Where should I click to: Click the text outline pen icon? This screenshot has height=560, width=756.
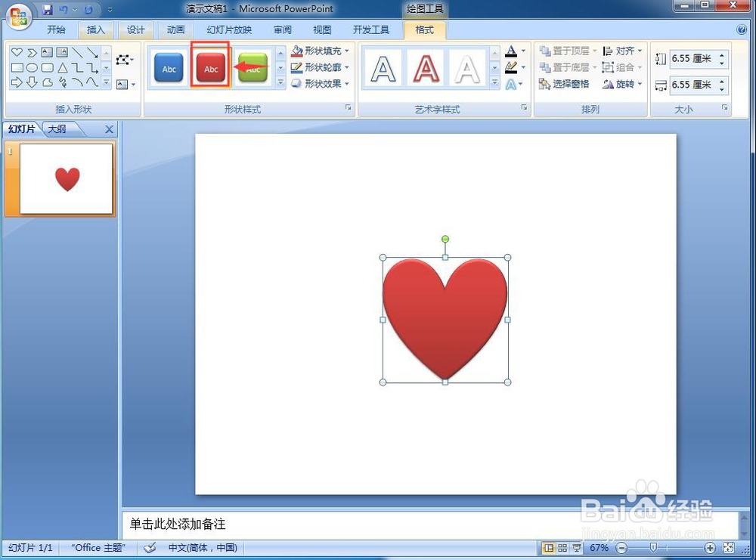tap(511, 67)
